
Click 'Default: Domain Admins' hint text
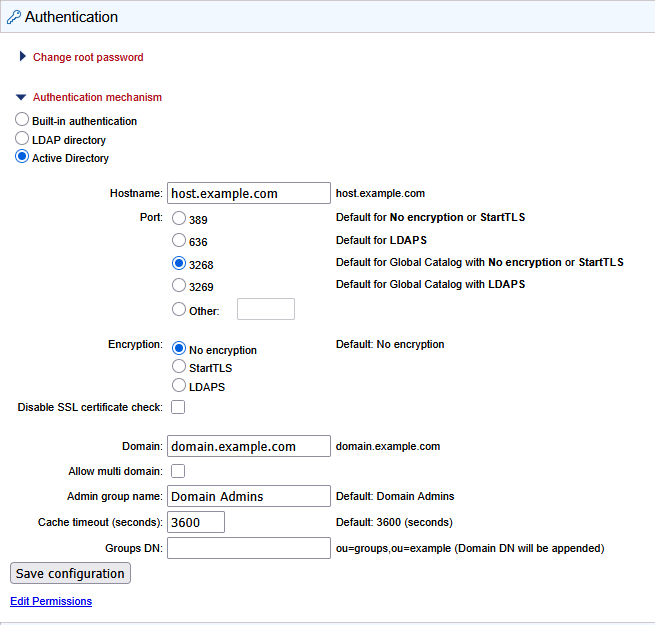click(x=395, y=496)
